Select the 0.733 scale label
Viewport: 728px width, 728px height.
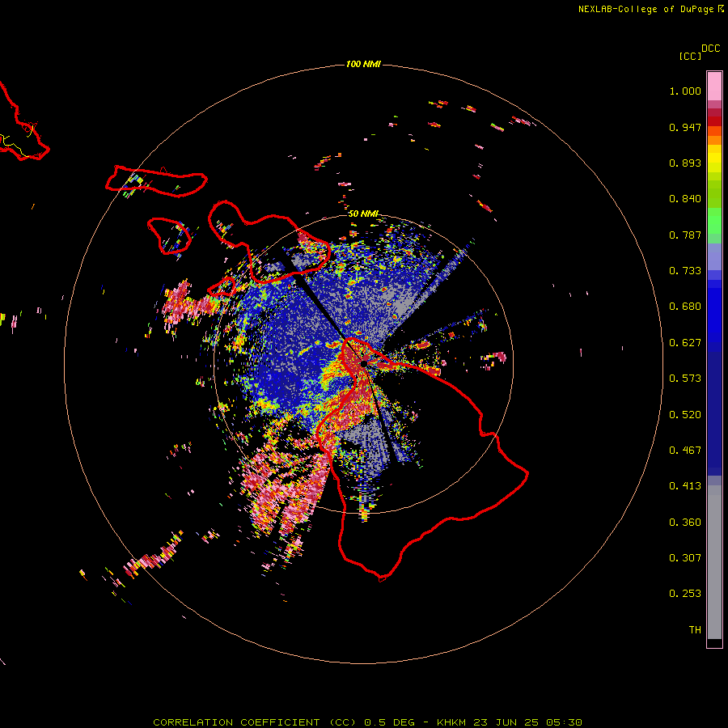[x=685, y=271]
